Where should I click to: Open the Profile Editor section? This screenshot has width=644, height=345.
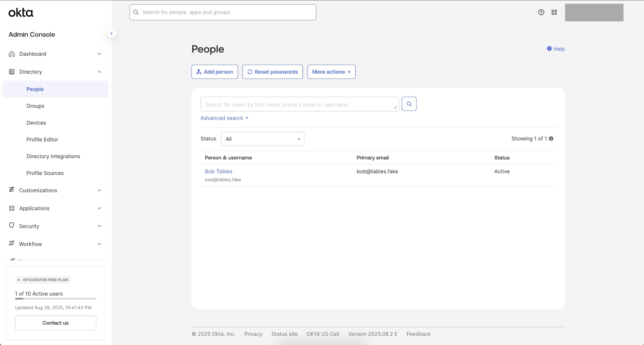tap(42, 139)
